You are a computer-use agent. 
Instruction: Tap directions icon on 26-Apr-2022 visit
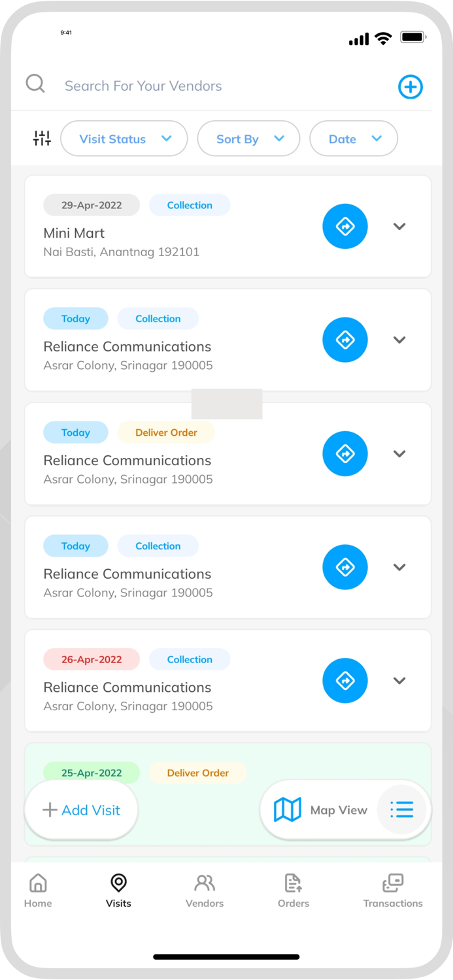pyautogui.click(x=345, y=681)
